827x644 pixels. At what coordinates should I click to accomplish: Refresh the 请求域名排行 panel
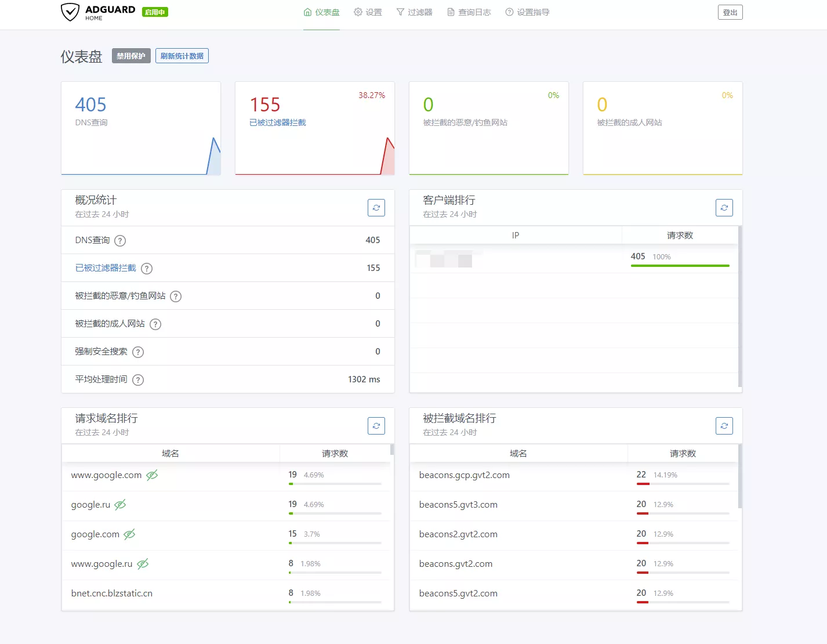pyautogui.click(x=376, y=426)
